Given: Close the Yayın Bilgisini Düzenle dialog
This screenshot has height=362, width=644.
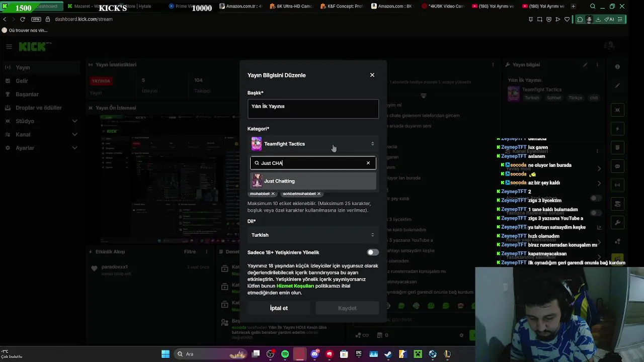Looking at the screenshot, I should (x=372, y=75).
